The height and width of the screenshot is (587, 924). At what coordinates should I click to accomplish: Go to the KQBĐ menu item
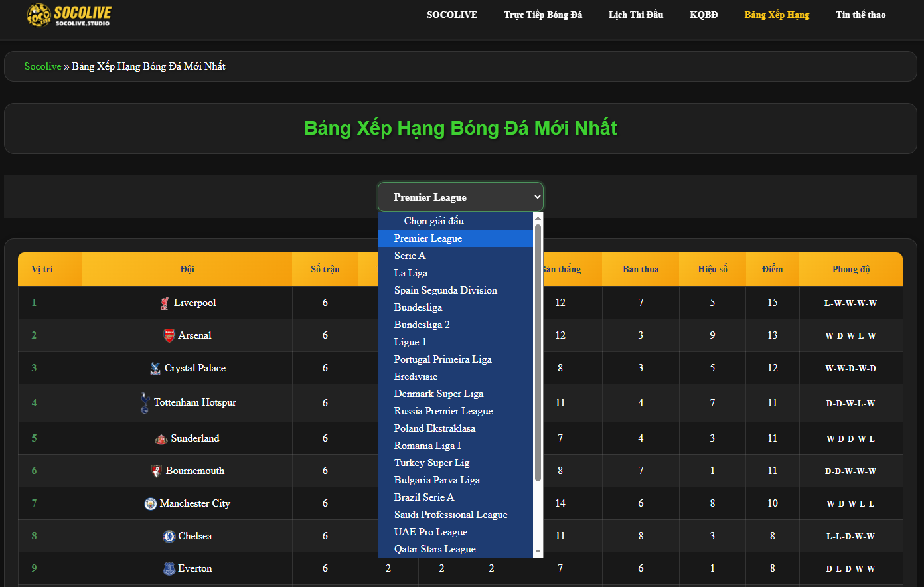704,15
